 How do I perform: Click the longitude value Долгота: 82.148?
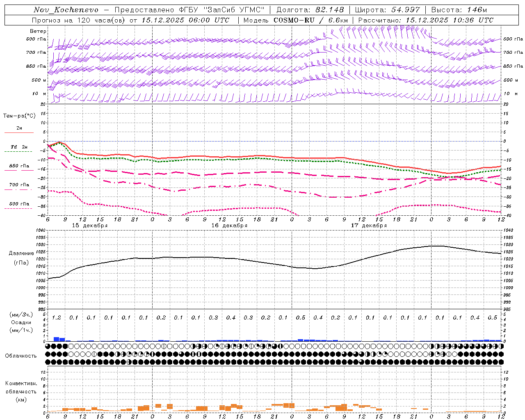click(x=310, y=10)
